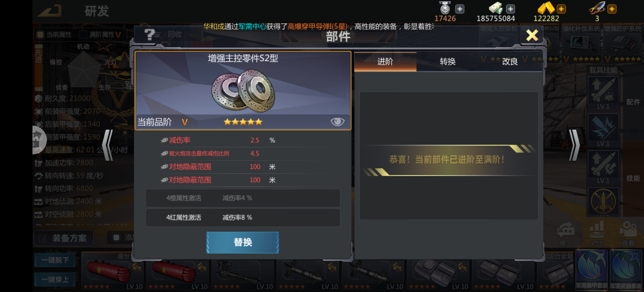Screen dimensions: 644x292
Task: Open the 对比 compare icon
Action: pyautogui.click(x=597, y=234)
